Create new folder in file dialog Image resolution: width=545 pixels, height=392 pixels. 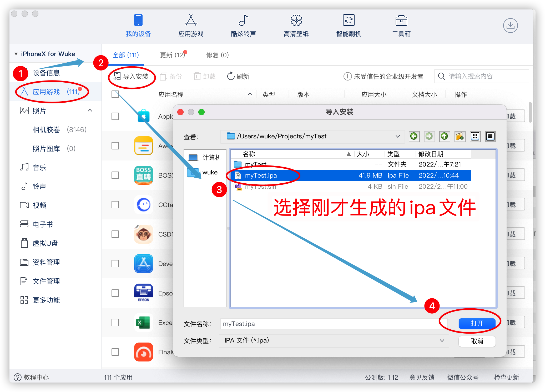click(x=460, y=136)
